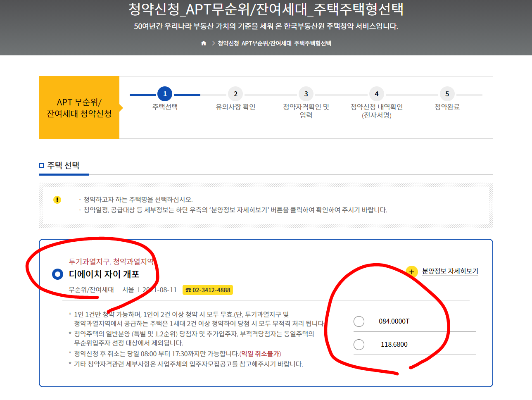Click the home icon in breadcrumb

pos(204,43)
